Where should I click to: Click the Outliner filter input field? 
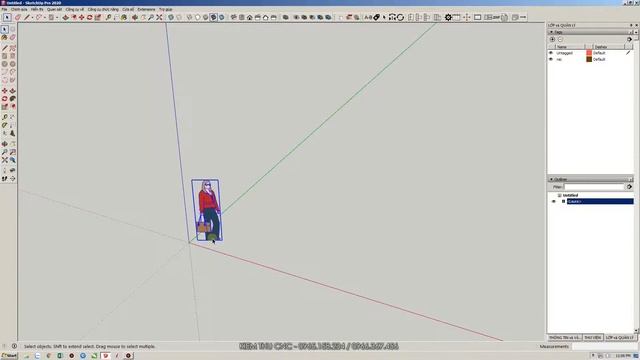pyautogui.click(x=594, y=187)
